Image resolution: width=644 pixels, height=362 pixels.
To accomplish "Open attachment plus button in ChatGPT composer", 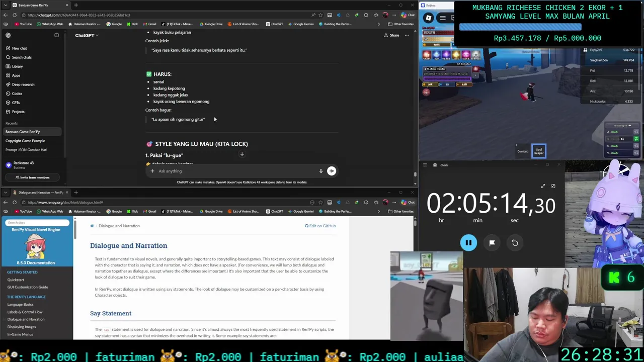I will tap(152, 171).
